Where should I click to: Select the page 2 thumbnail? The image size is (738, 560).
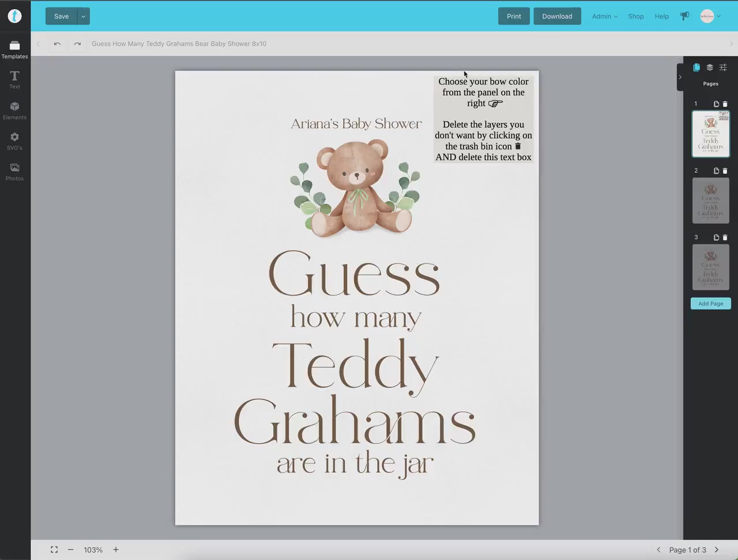[x=710, y=200]
